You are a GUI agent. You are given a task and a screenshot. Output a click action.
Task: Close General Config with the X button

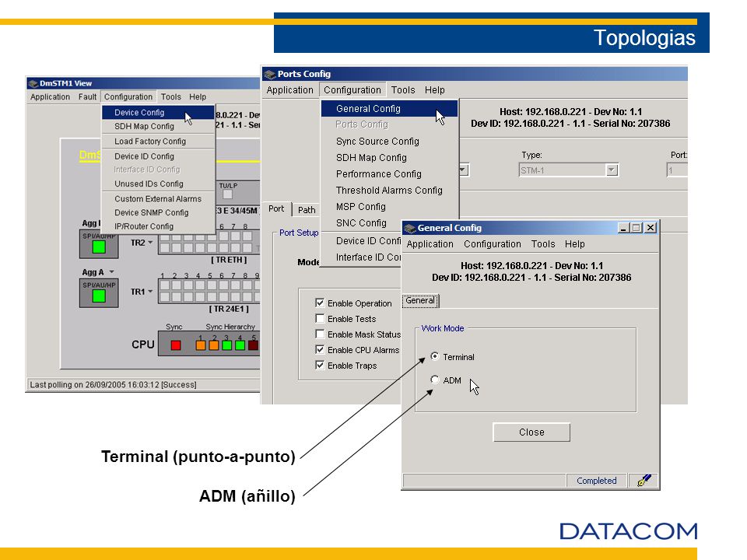click(651, 228)
